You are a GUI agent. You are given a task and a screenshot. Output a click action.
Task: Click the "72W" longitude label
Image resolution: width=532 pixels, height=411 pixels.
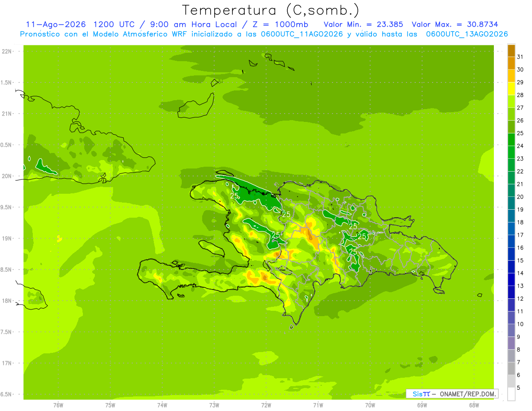coord(266,405)
